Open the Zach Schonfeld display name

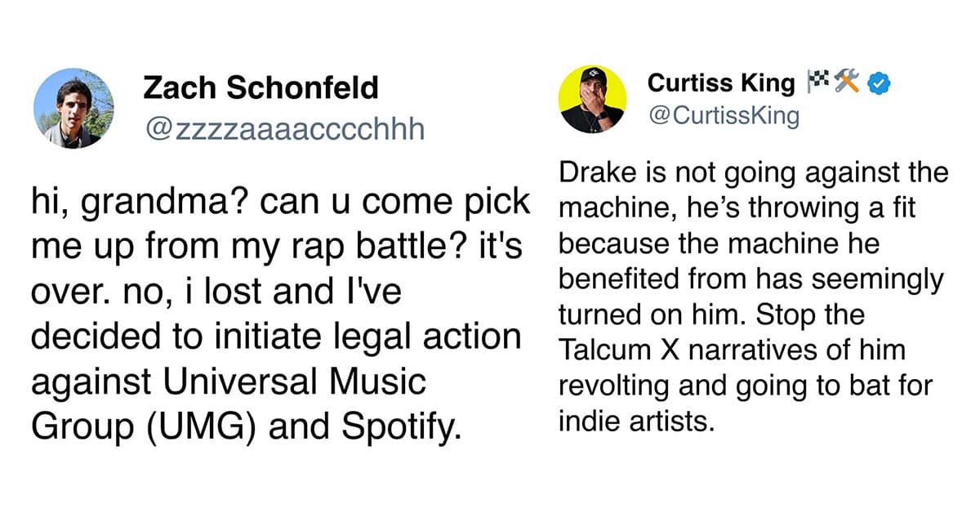[261, 87]
